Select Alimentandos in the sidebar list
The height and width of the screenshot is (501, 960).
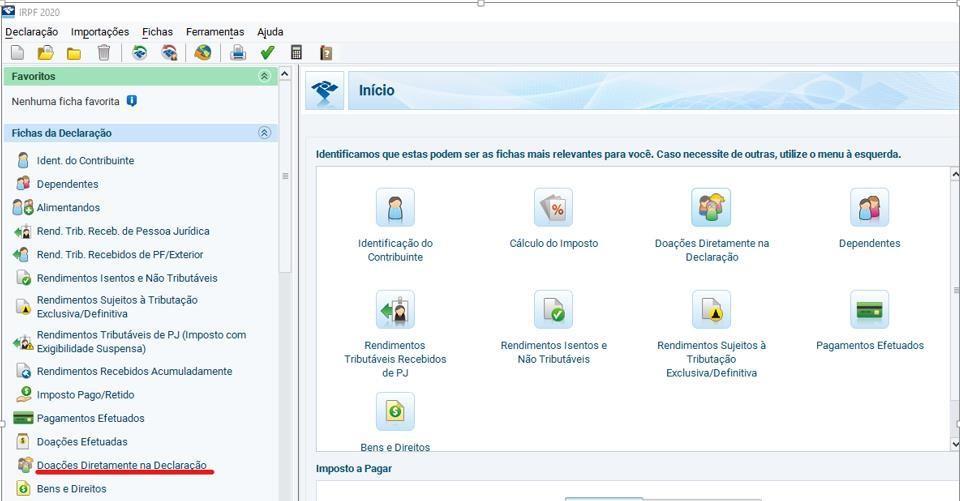pyautogui.click(x=68, y=208)
